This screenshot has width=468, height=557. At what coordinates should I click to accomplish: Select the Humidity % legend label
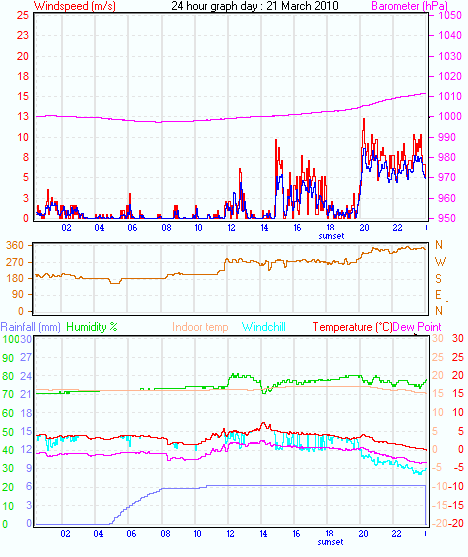[92, 327]
